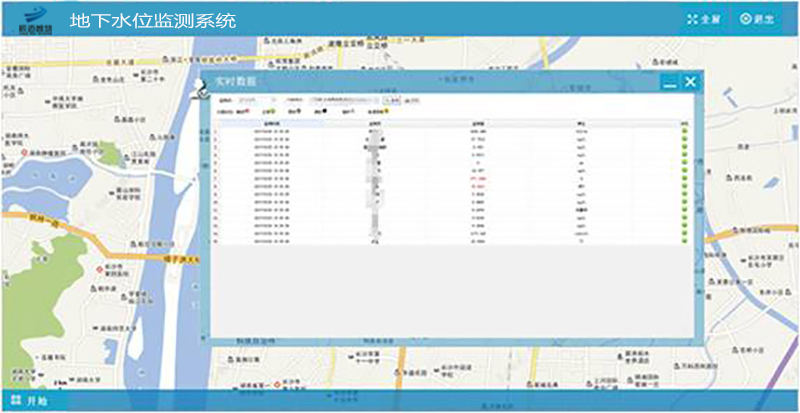
Task: Toggle the black legend filter checkbox
Action: click(322, 112)
